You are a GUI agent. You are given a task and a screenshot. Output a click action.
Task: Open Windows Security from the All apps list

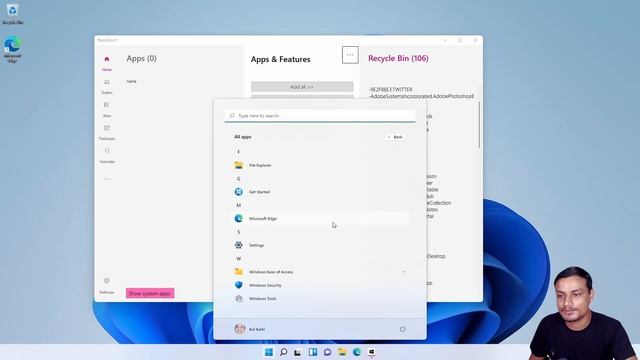pos(320,285)
